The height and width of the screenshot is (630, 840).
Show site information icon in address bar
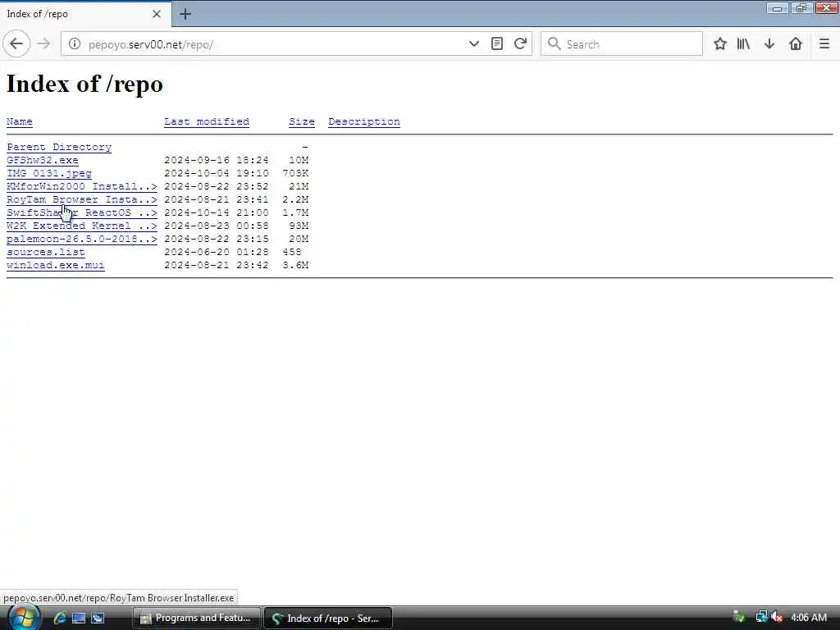[x=75, y=44]
